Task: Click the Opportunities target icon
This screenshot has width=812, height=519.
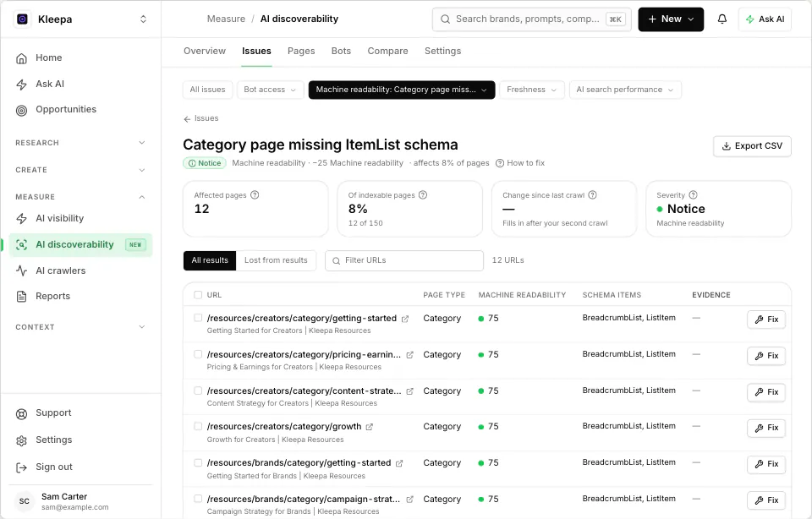Action: (21, 110)
